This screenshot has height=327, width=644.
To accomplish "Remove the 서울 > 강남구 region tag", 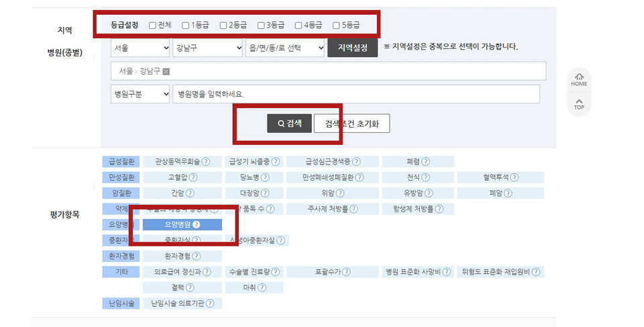I will 166,72.
